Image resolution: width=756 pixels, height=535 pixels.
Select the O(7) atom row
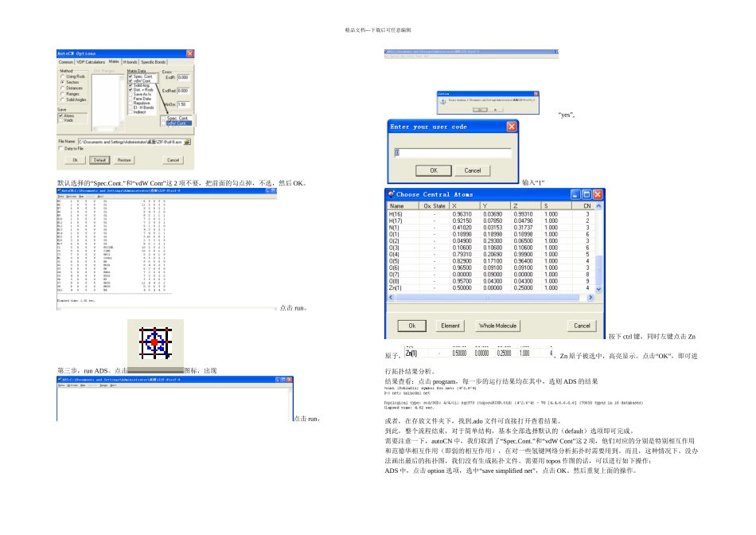[491, 275]
